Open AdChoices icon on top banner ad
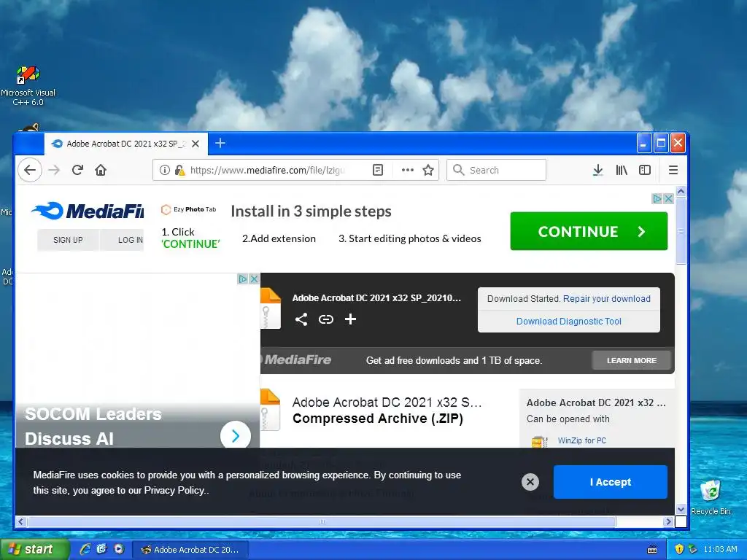This screenshot has height=560, width=747. click(x=657, y=198)
